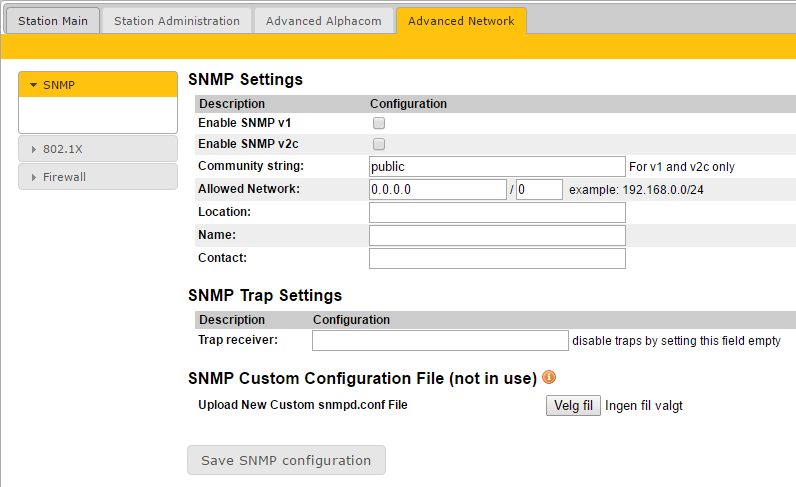Click the Velg fil file chooser button
796x487 pixels.
(x=574, y=406)
